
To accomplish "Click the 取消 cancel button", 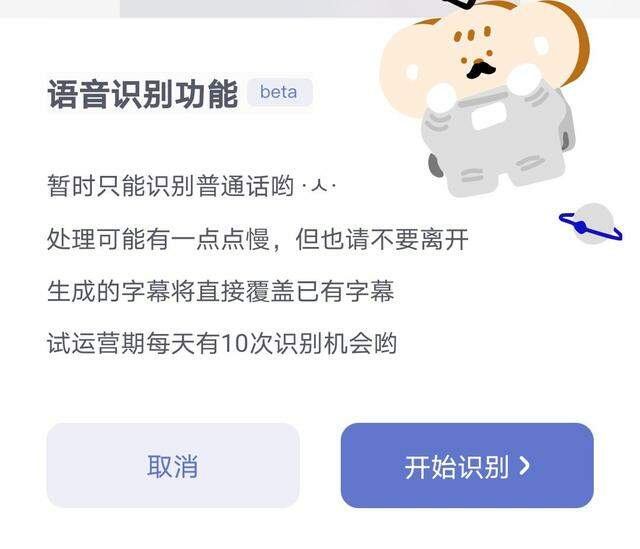I will click(173, 465).
